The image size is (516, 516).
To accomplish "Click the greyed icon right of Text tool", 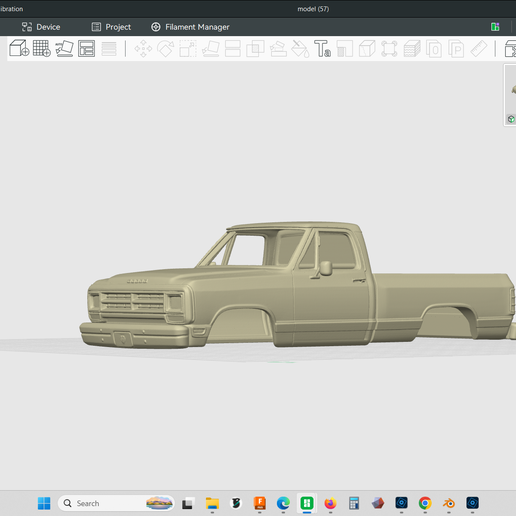I will click(345, 49).
